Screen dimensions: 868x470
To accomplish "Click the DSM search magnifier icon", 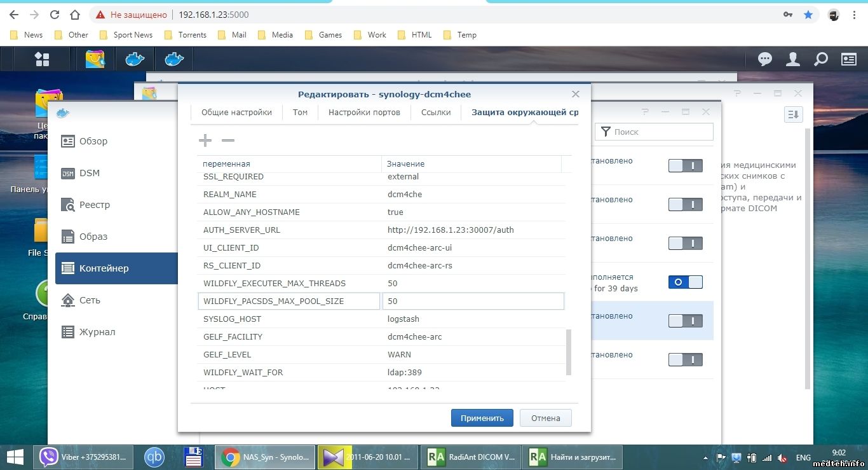I will pyautogui.click(x=821, y=59).
